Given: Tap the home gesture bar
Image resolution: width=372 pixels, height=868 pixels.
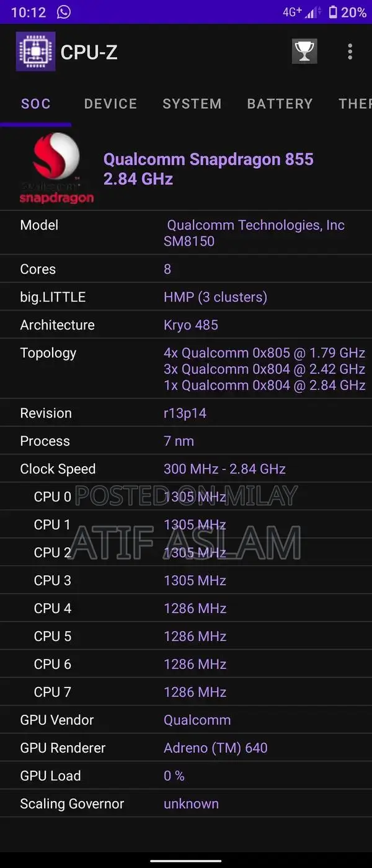Looking at the screenshot, I should pos(186,861).
